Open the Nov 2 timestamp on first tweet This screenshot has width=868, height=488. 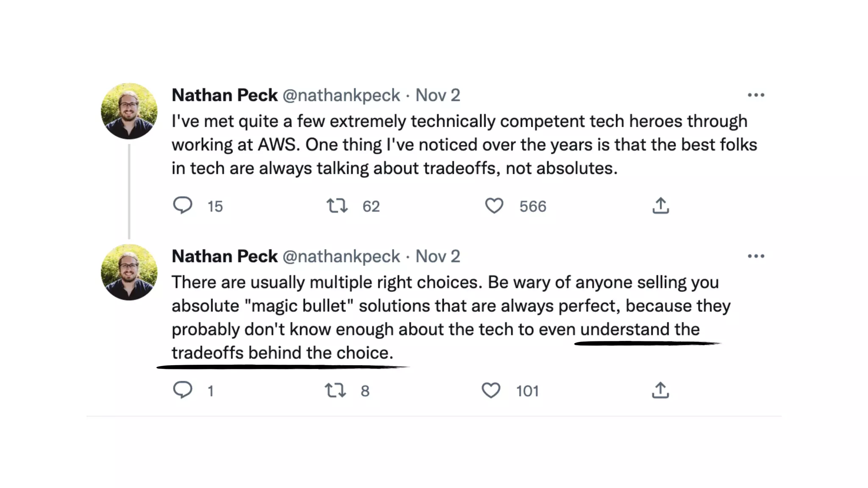[437, 95]
